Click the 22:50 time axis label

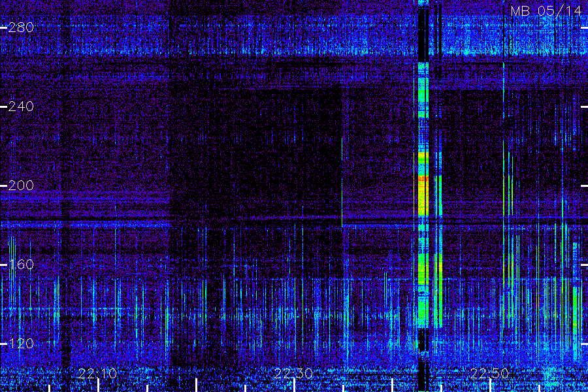tap(489, 374)
